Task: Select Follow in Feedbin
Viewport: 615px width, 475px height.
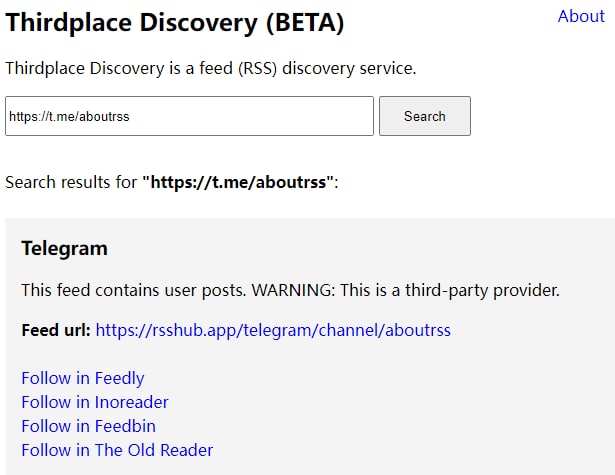Action: click(88, 426)
